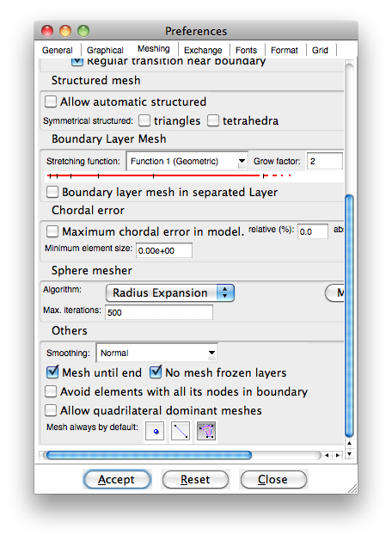Viewport: 392px width, 541px height.
Task: Click the horizontal scrollbar thumb
Action: coord(149,456)
